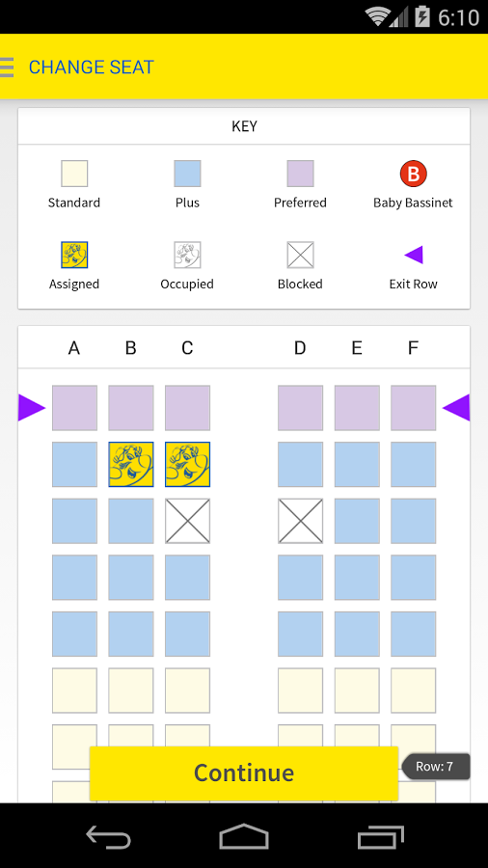
Task: Tap the Row: 7 indicator label
Action: [x=435, y=767]
